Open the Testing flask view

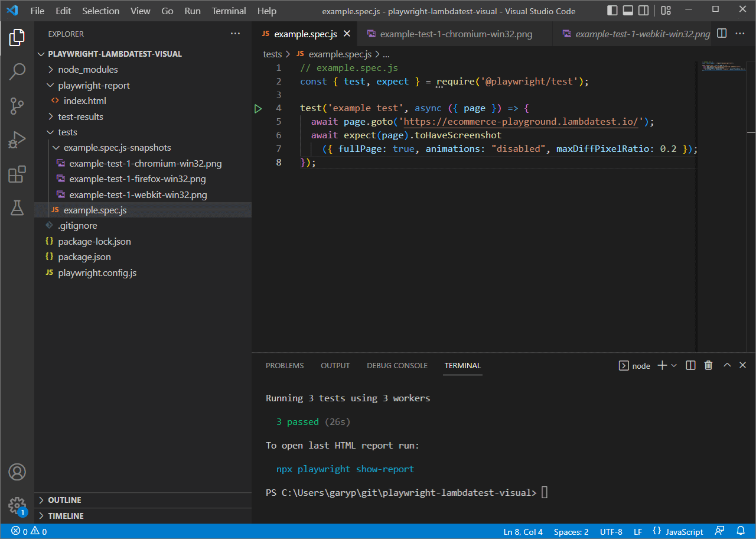pos(17,208)
